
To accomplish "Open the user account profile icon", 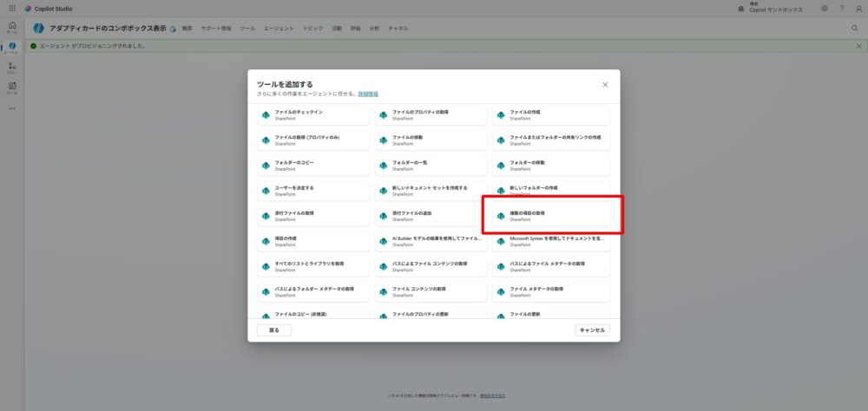I will pos(858,8).
